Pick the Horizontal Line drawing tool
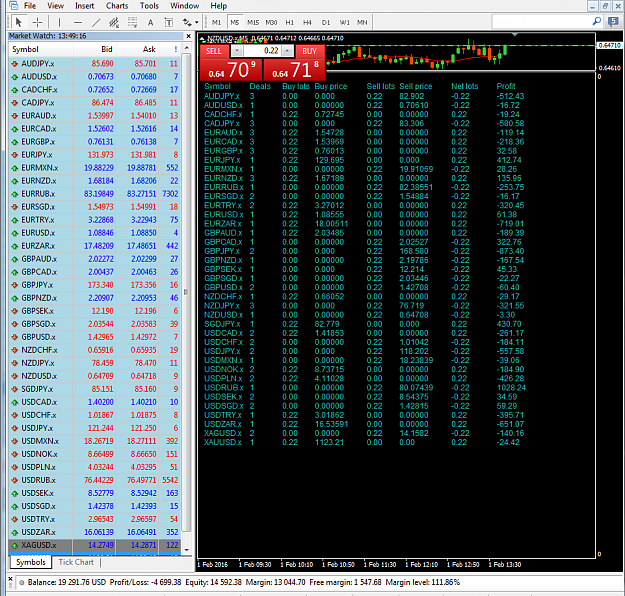 point(78,22)
